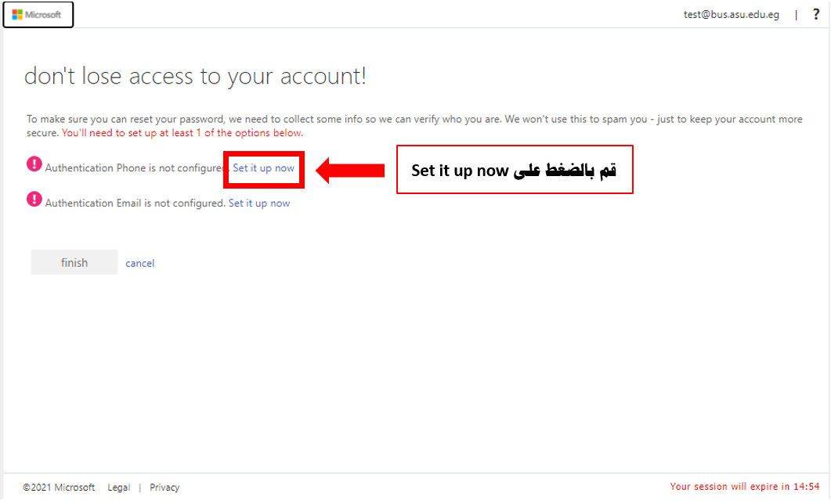
Task: Click the "Authentication Phone is not configured" text
Action: click(x=136, y=167)
